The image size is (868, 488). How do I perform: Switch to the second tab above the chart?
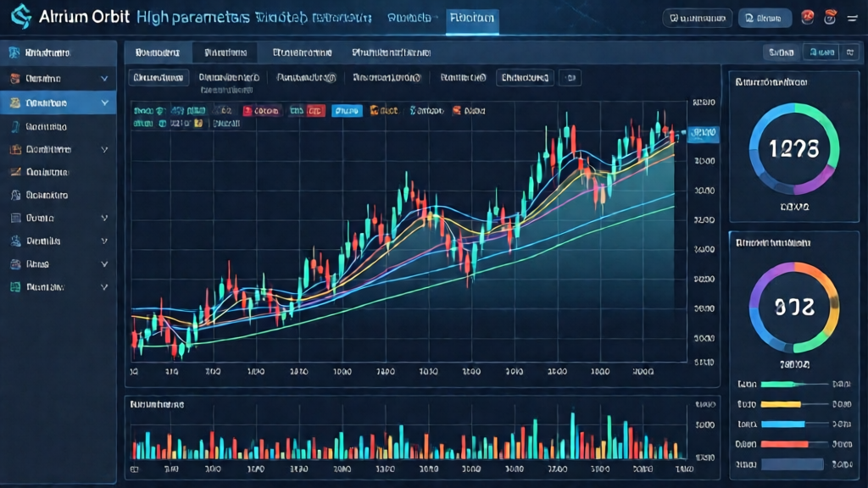[225, 53]
